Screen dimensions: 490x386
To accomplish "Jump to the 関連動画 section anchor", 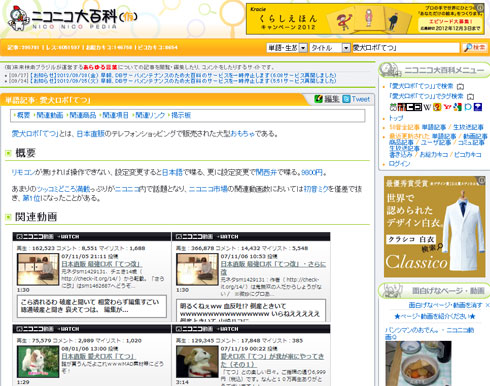I will (50, 115).
